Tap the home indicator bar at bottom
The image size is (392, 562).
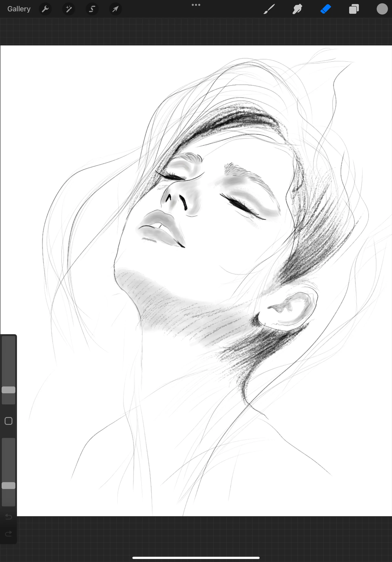click(x=196, y=558)
